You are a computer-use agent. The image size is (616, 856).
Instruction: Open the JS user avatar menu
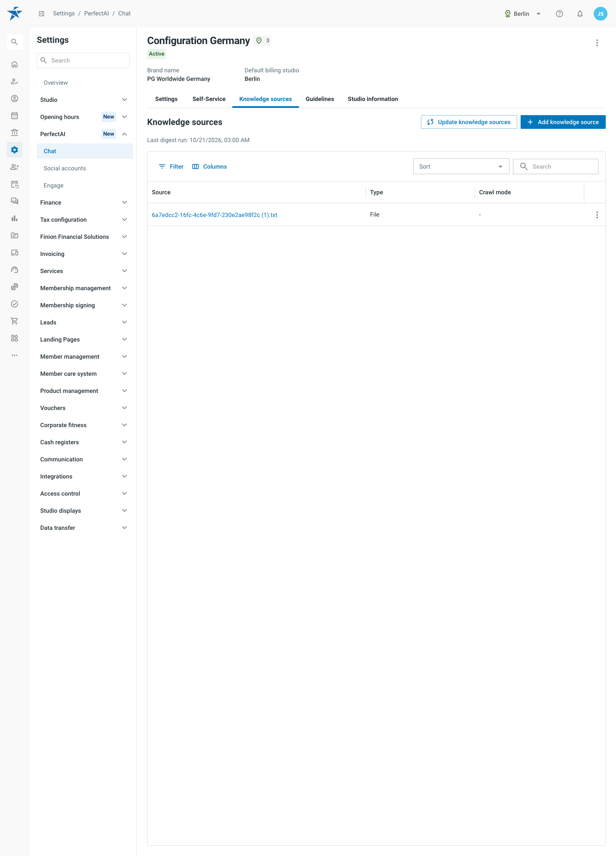coord(601,14)
